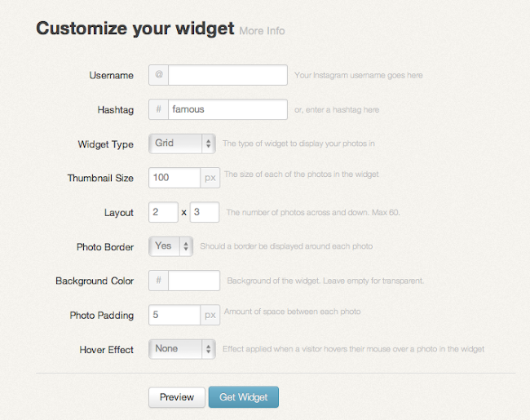Viewport: 530px width, 420px height.
Task: Open the Widget Type dropdown
Action: (x=182, y=144)
